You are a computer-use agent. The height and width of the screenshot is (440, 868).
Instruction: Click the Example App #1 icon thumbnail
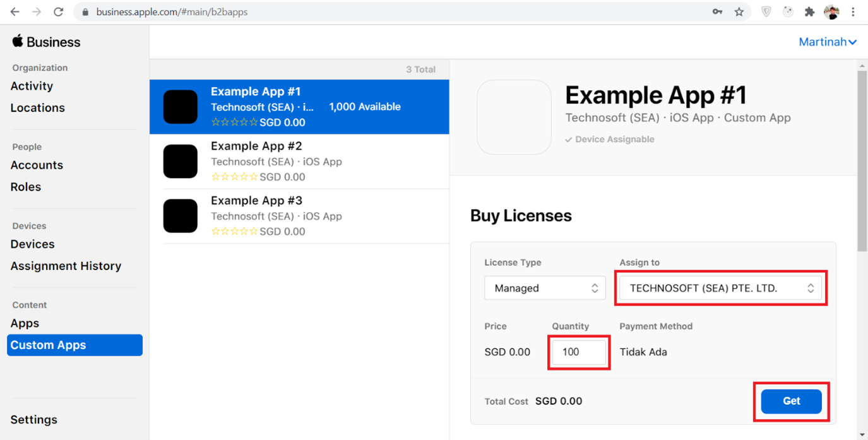(x=181, y=106)
